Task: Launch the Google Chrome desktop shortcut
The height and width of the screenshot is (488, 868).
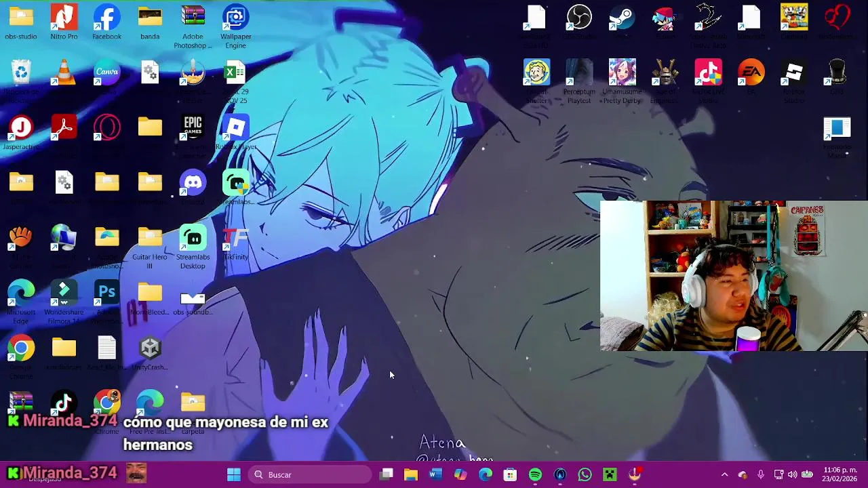Action: (21, 348)
